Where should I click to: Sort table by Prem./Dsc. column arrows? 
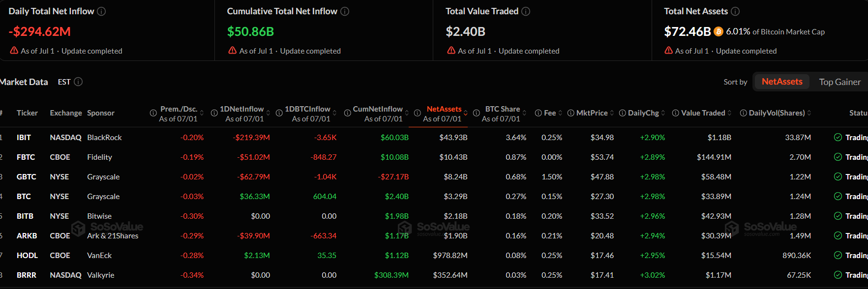(x=202, y=114)
